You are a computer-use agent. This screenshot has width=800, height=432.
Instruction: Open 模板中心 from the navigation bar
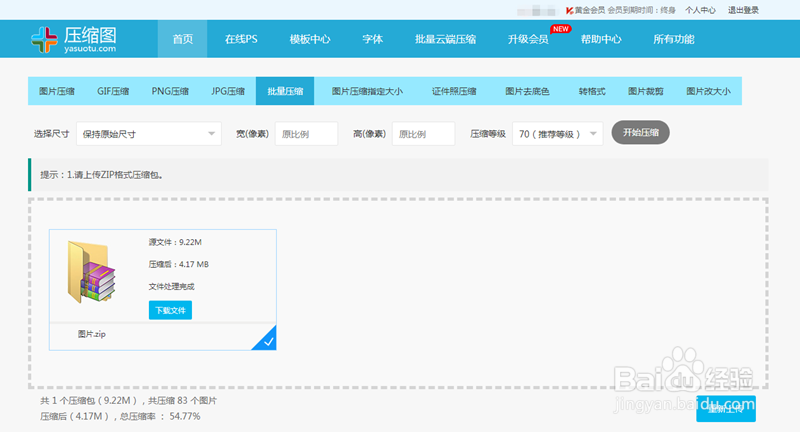310,39
